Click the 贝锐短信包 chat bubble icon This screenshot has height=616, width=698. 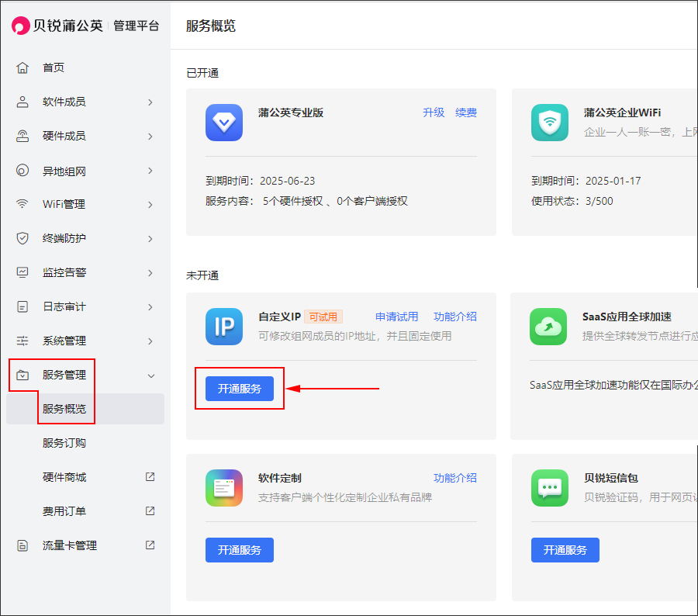pos(550,488)
